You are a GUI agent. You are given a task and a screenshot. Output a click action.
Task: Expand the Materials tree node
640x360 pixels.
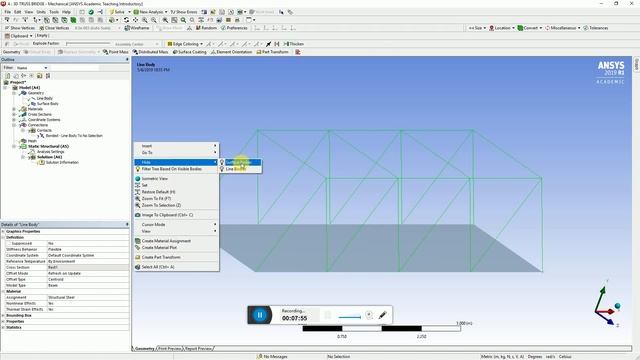[x=14, y=109]
